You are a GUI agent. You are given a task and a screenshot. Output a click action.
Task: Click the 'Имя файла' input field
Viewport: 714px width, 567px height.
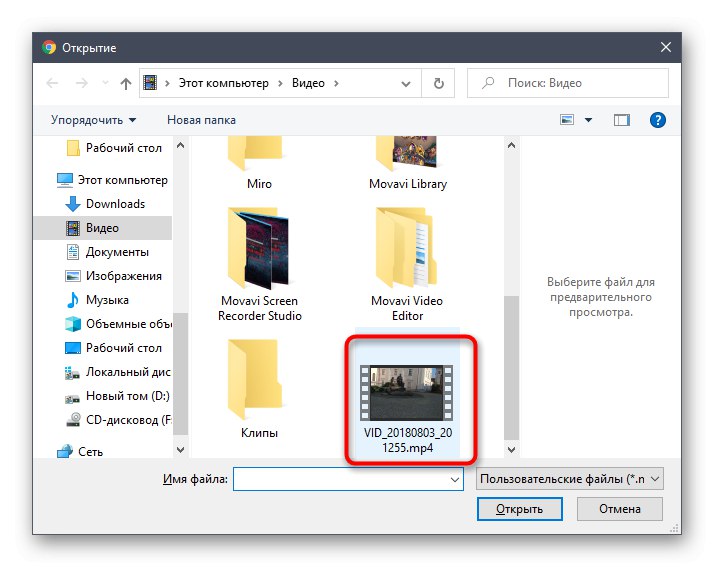(x=348, y=479)
